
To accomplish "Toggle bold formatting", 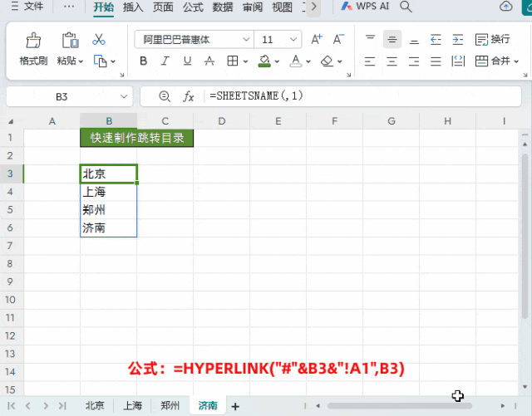I will tap(143, 61).
